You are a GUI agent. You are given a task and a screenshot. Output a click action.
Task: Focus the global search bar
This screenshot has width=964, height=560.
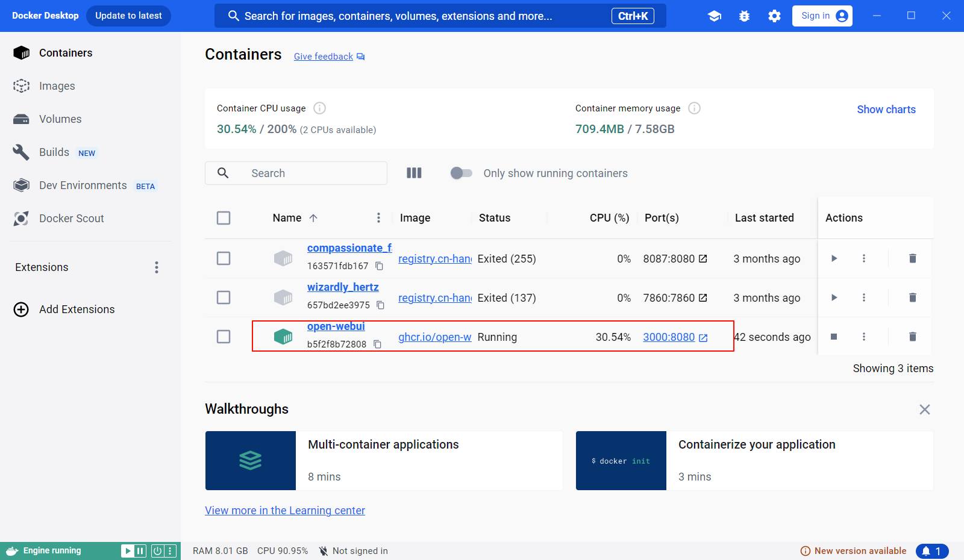pos(440,16)
